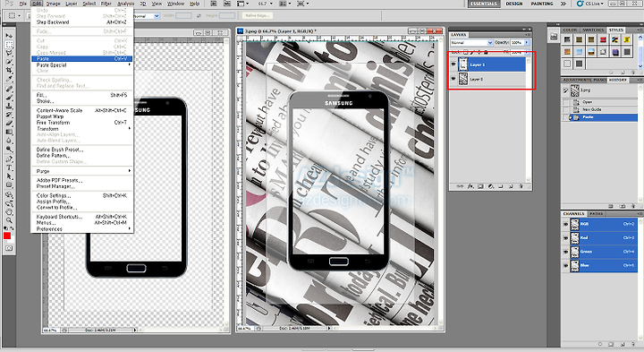The image size is (644, 352).
Task: Toggle visibility of the Blue channel
Action: [x=565, y=266]
